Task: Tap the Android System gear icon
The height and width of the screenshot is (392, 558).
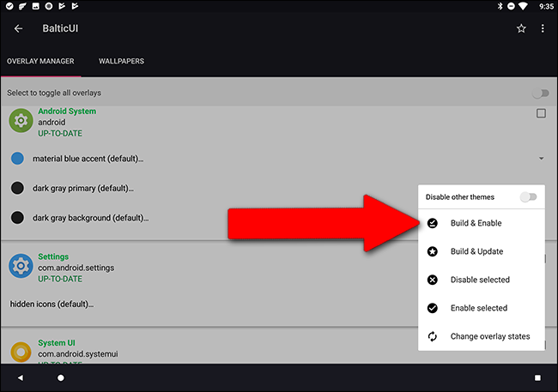Action: click(x=21, y=121)
